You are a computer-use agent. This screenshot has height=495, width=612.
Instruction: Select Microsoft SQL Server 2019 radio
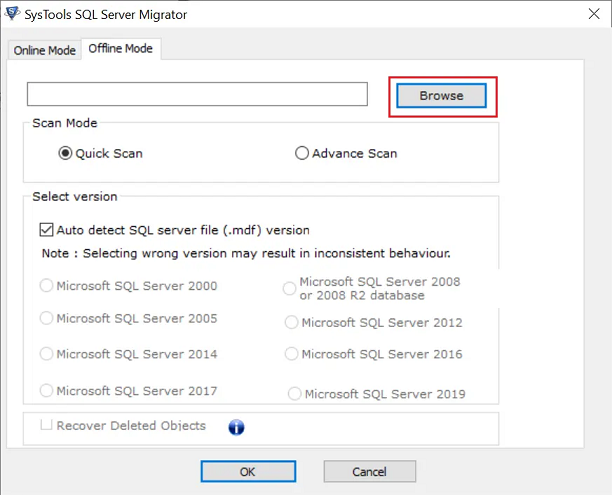coord(294,394)
